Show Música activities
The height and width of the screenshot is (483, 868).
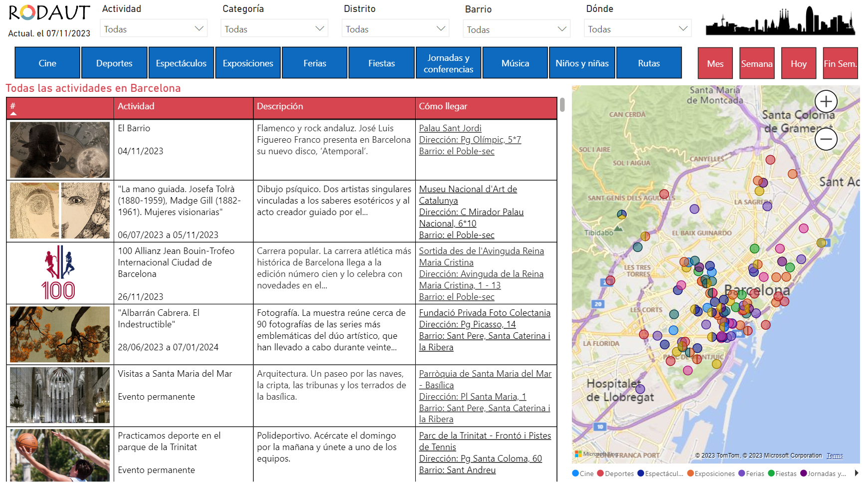click(515, 63)
